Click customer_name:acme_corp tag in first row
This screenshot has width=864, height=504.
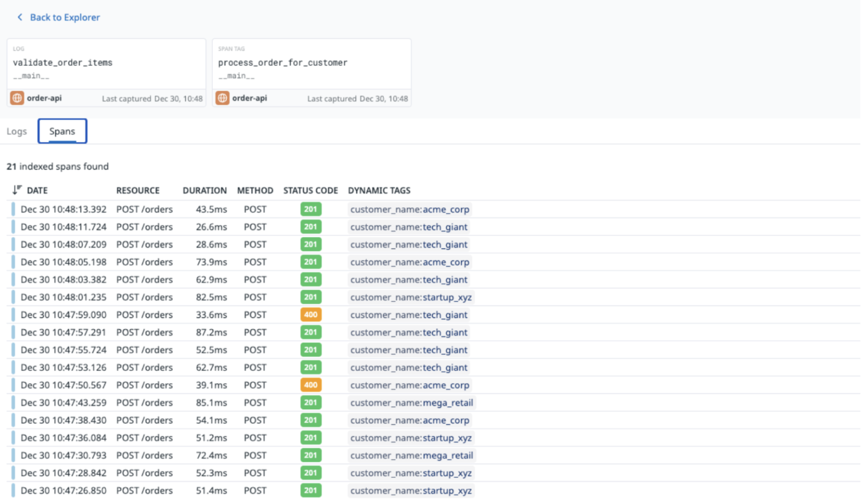409,209
